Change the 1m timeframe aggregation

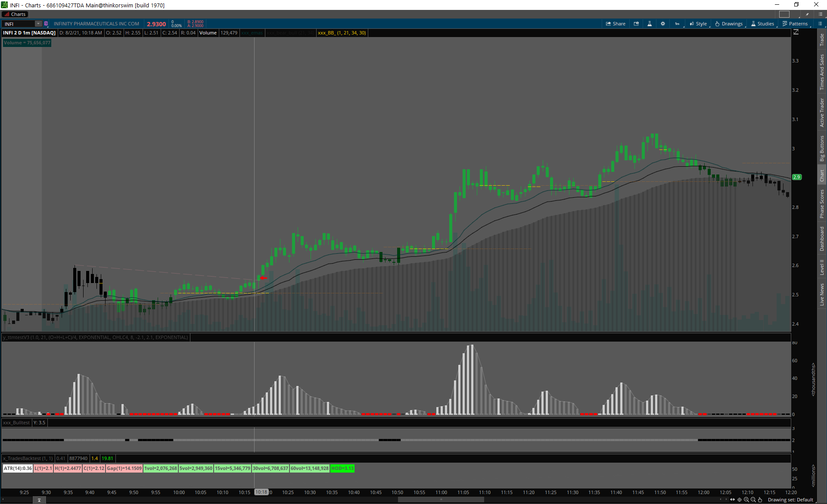pyautogui.click(x=677, y=24)
